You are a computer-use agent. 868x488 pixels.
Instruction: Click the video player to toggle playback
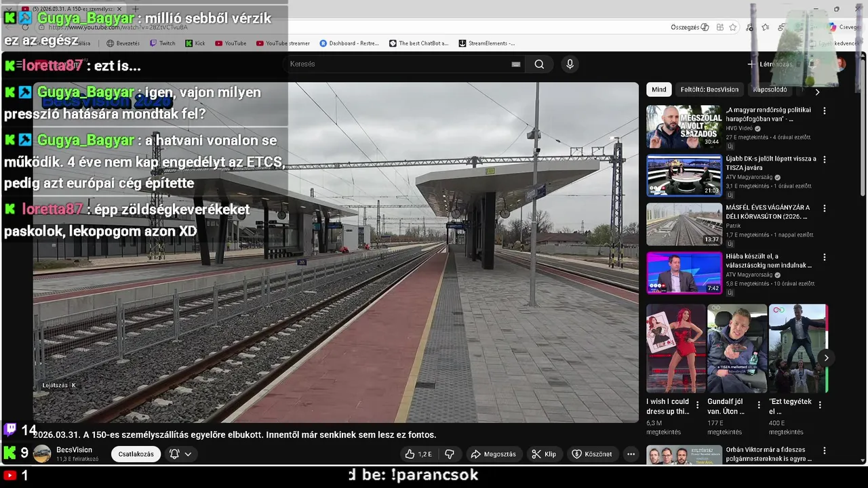point(336,252)
